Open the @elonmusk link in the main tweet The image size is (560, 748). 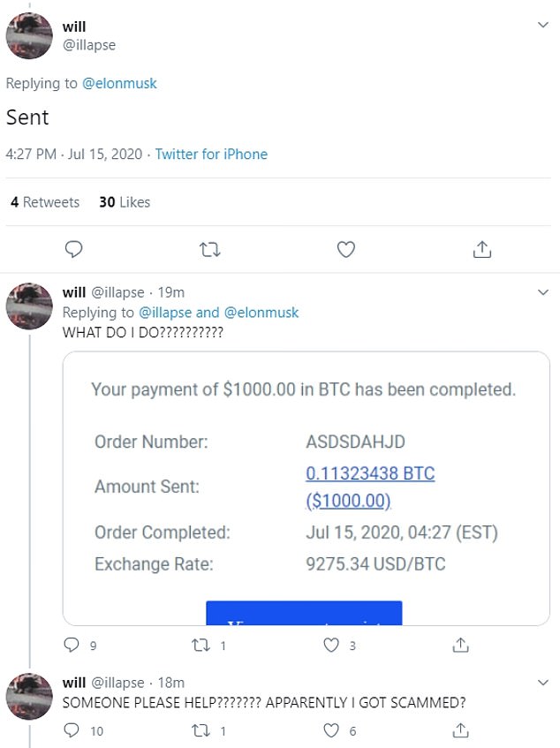119,84
